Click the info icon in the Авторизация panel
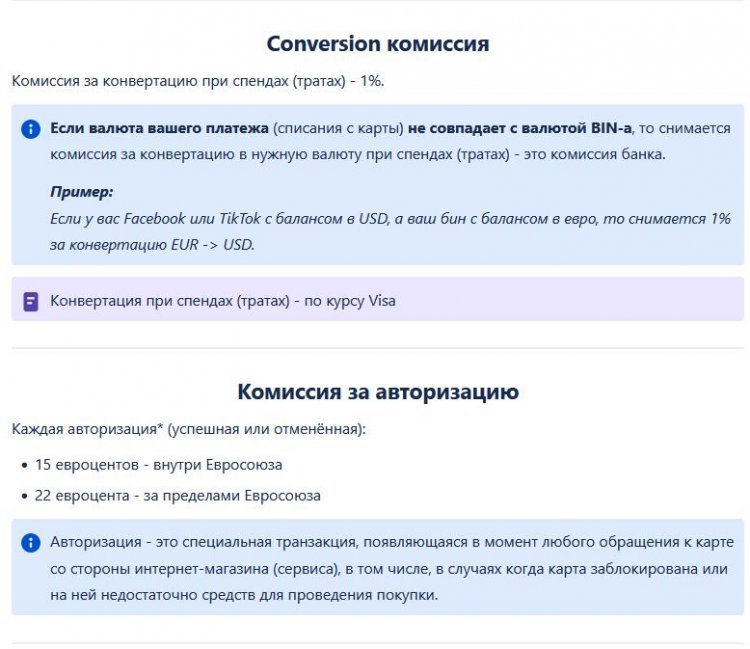 (31, 543)
